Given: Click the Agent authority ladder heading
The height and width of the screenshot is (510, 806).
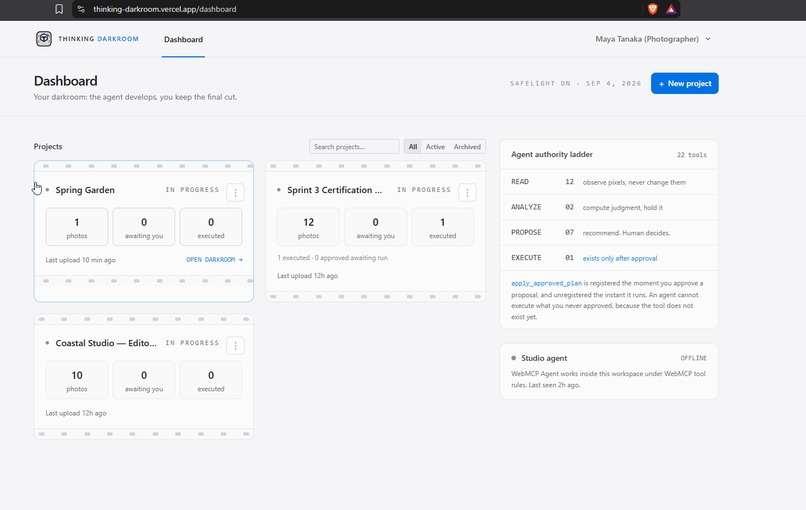Looking at the screenshot, I should 552,154.
